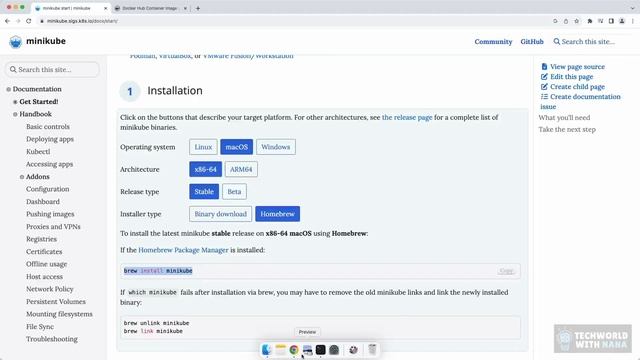This screenshot has width=640, height=360.
Task: Open Kubectl in sidebar
Action: point(38,151)
